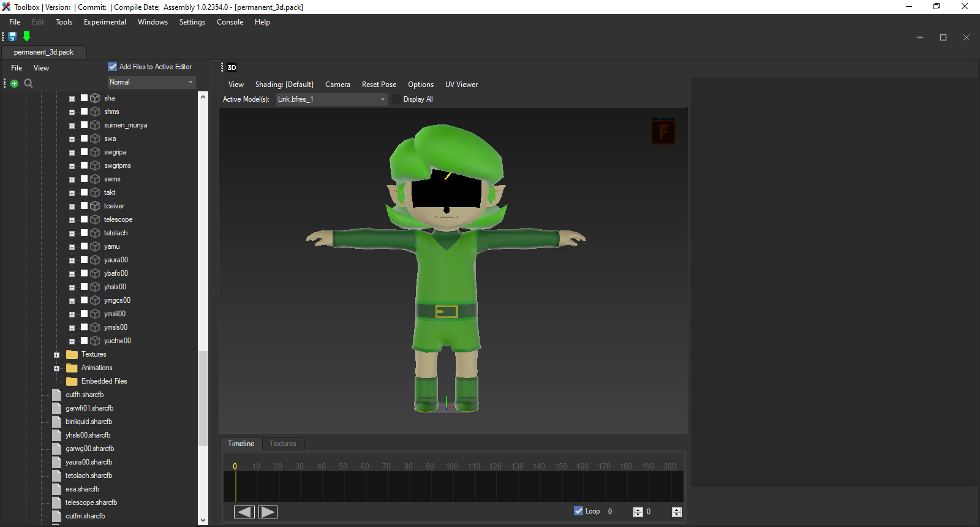Check the box next to yaura00
The image size is (980, 527).
(85, 260)
